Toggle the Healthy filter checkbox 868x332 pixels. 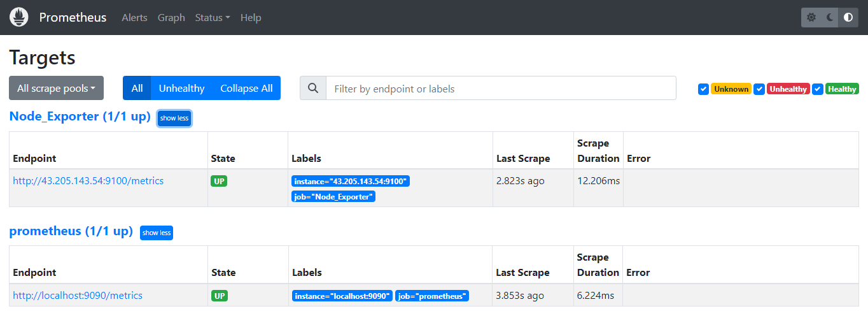click(818, 89)
